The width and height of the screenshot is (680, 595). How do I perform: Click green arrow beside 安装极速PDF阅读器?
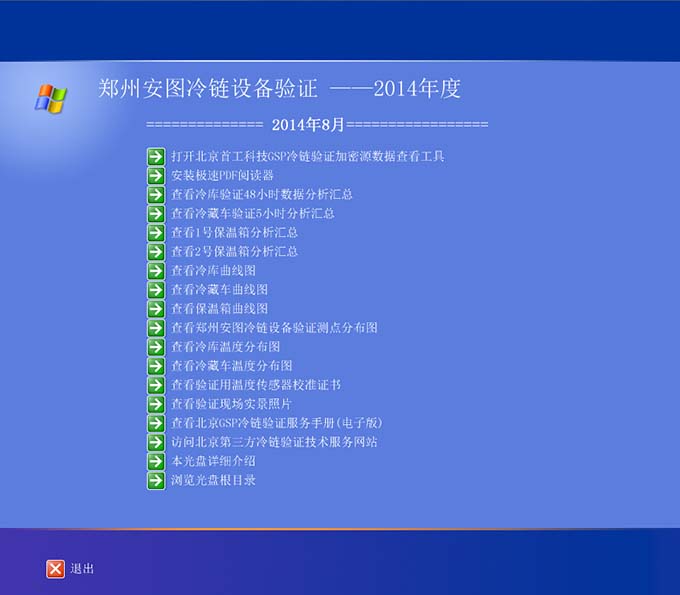pyautogui.click(x=156, y=176)
